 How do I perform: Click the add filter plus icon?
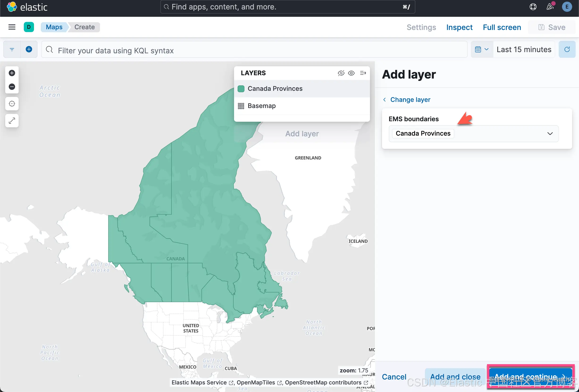[x=29, y=49]
